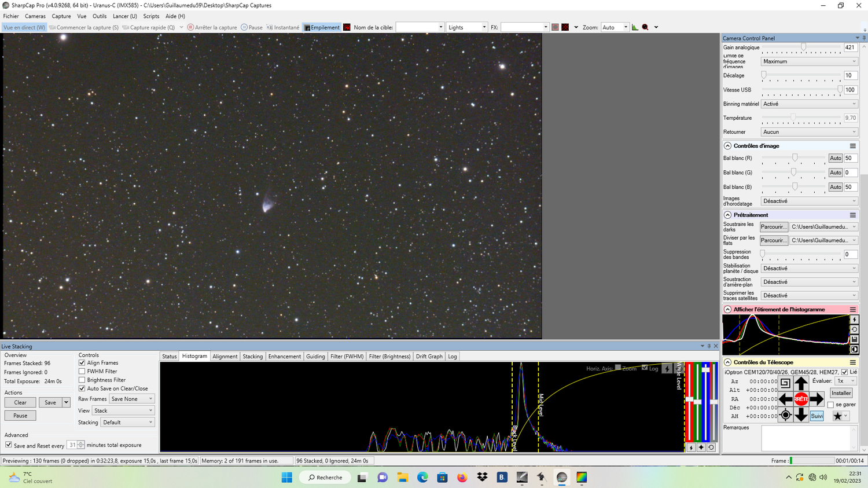Toggle the Lié linked checkbox
Image resolution: width=868 pixels, height=488 pixels.
tap(844, 372)
